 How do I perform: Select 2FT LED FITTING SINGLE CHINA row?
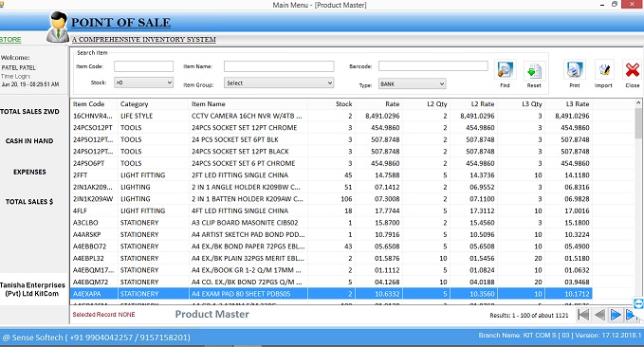pos(331,175)
